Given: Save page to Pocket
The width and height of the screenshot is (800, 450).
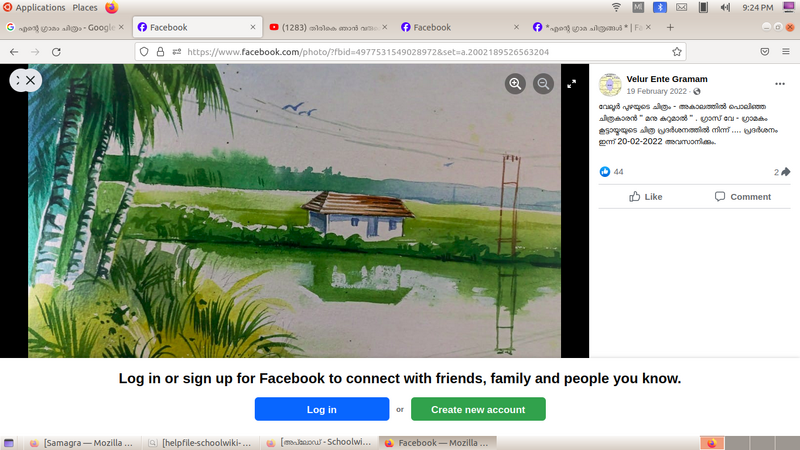Looking at the screenshot, I should (764, 52).
